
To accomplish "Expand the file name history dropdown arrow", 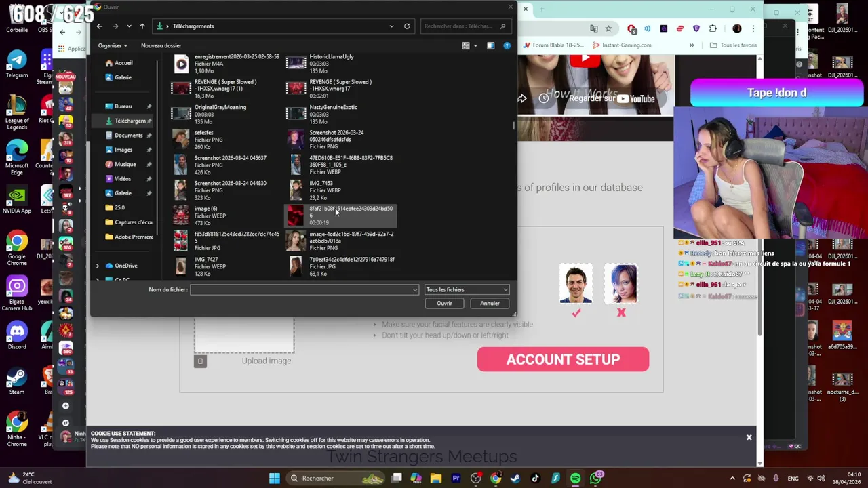I will tap(415, 290).
